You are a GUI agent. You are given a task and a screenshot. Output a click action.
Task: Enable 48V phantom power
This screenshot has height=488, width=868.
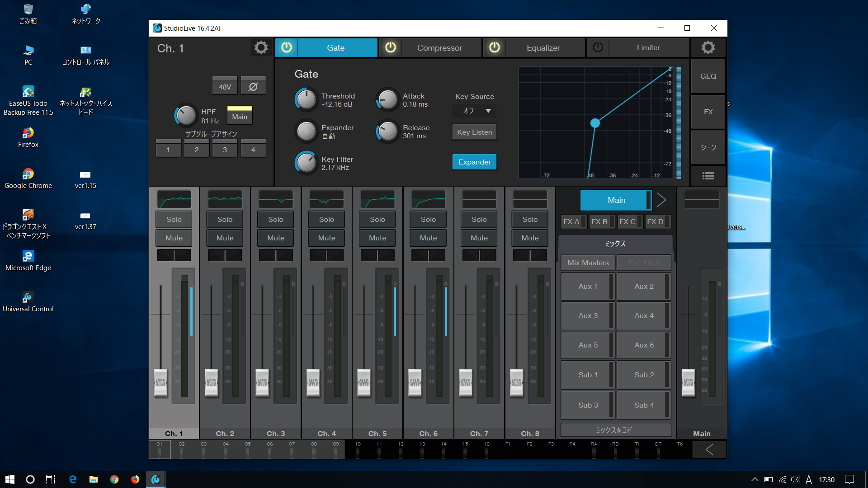point(225,87)
